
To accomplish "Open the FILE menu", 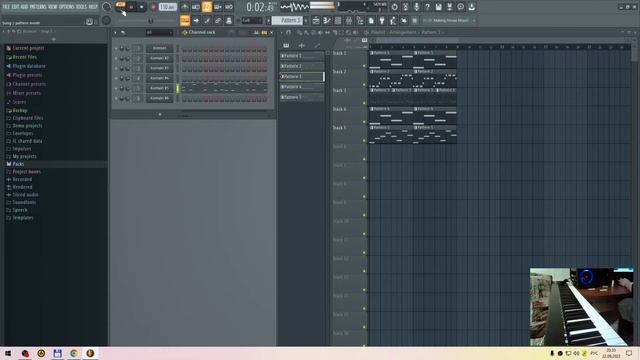I will tap(6, 7).
